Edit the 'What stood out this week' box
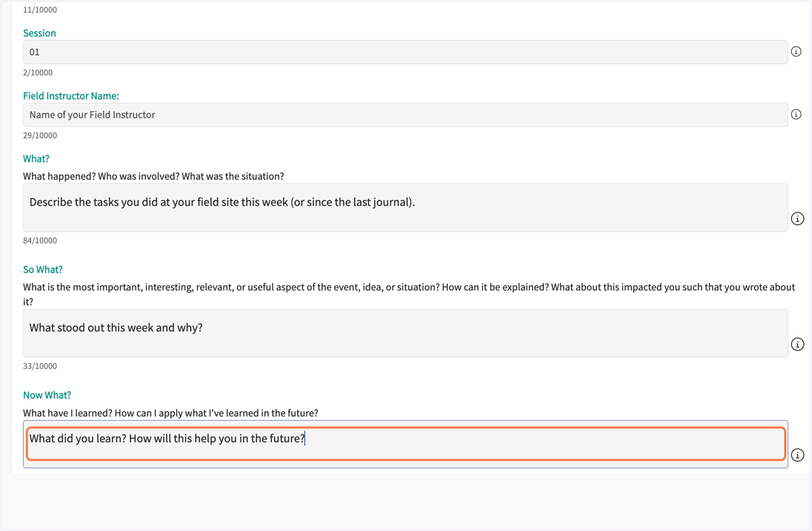812x531 pixels. click(x=405, y=333)
